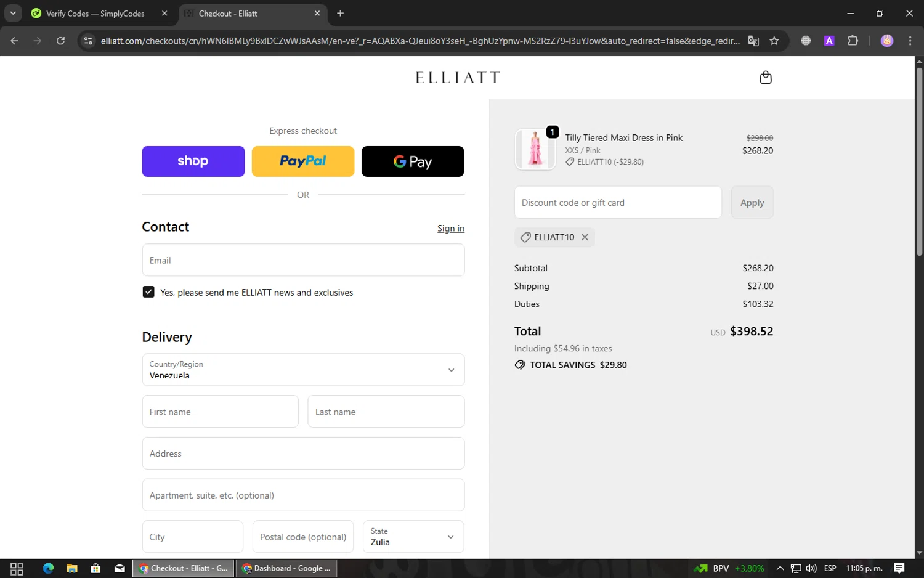Open the notification center icon
The width and height of the screenshot is (924, 578).
[x=899, y=568]
